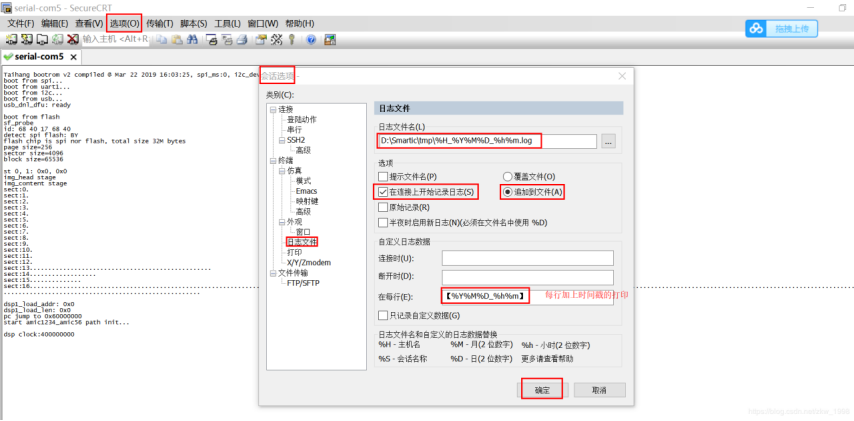This screenshot has height=421, width=854.
Task: Click the 断开时(D) input field
Action: pyautogui.click(x=528, y=277)
